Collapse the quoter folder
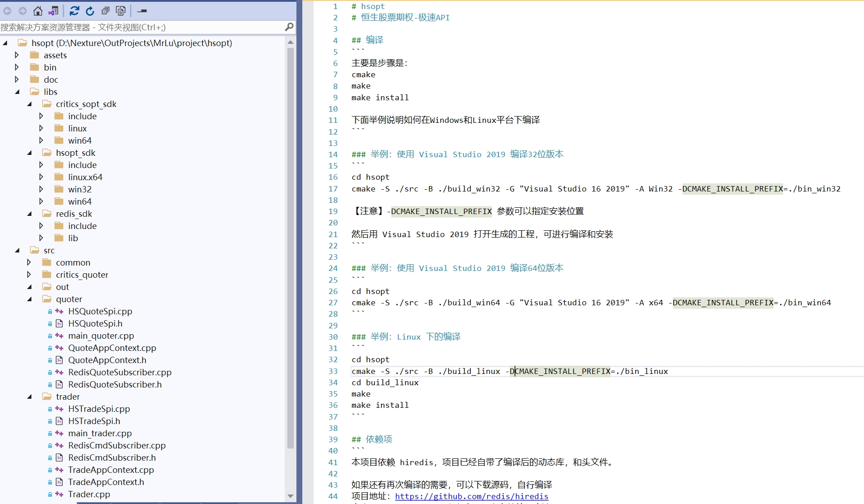Image resolution: width=864 pixels, height=504 pixels. pos(29,299)
